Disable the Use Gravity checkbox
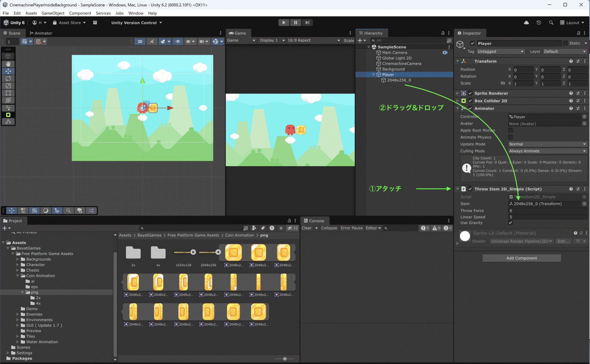590x364 pixels. [510, 223]
